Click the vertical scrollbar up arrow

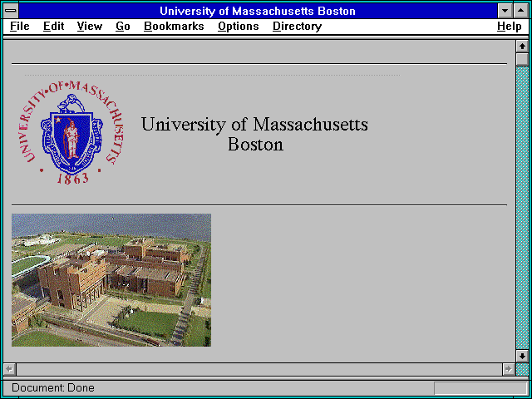522,46
